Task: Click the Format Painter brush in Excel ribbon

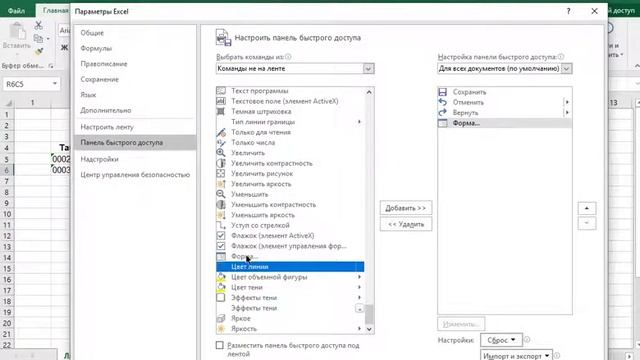Action: [x=39, y=52]
